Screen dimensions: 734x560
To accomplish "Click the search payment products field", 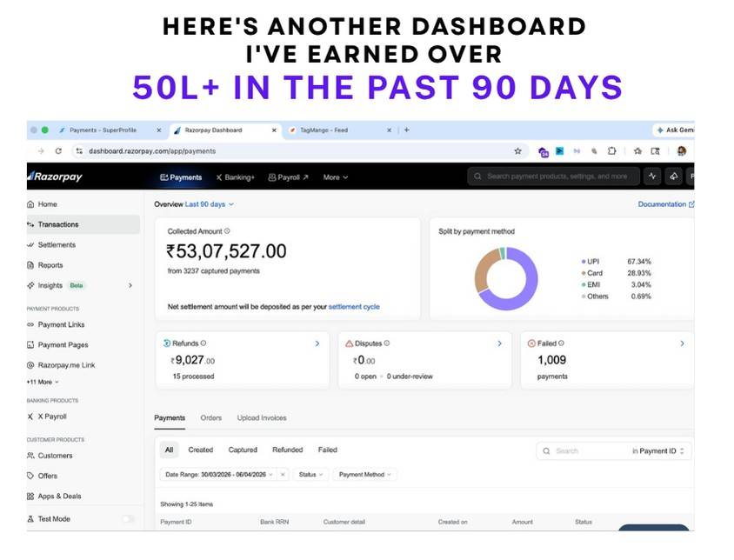I will click(553, 176).
